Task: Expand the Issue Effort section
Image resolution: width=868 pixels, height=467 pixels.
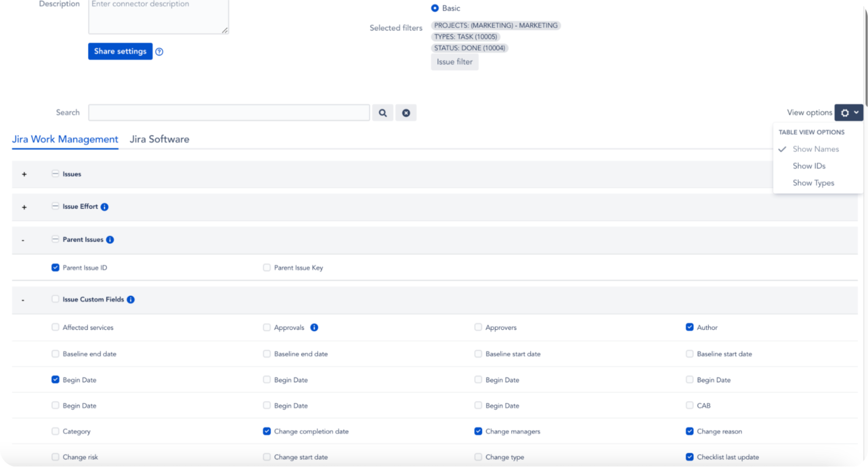Action: click(x=24, y=207)
